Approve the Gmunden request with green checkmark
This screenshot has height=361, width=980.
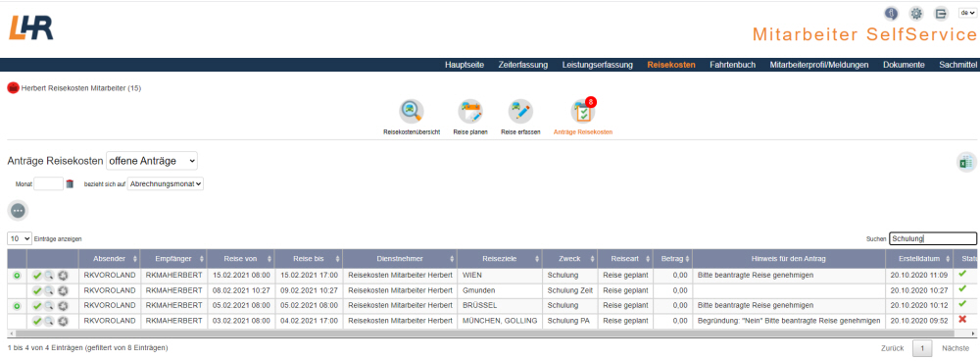point(37,290)
